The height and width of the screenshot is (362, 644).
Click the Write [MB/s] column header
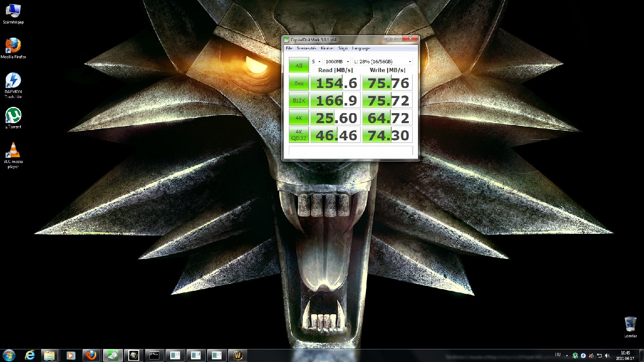point(387,70)
